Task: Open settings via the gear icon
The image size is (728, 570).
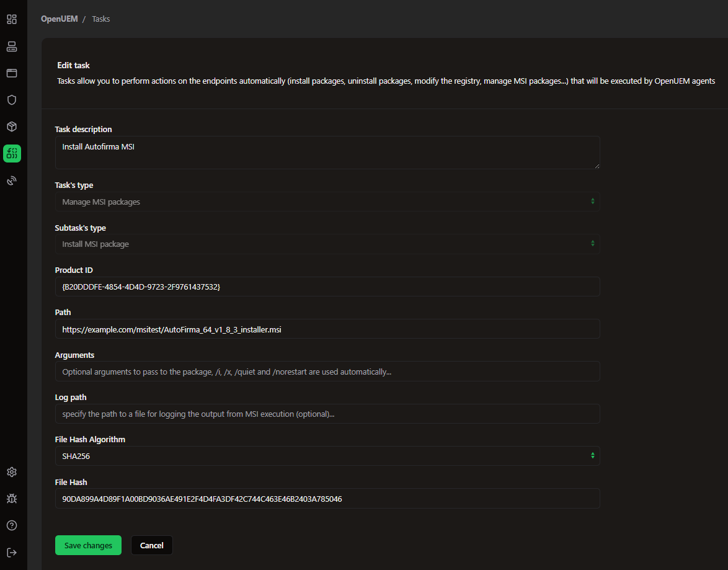Action: [12, 472]
